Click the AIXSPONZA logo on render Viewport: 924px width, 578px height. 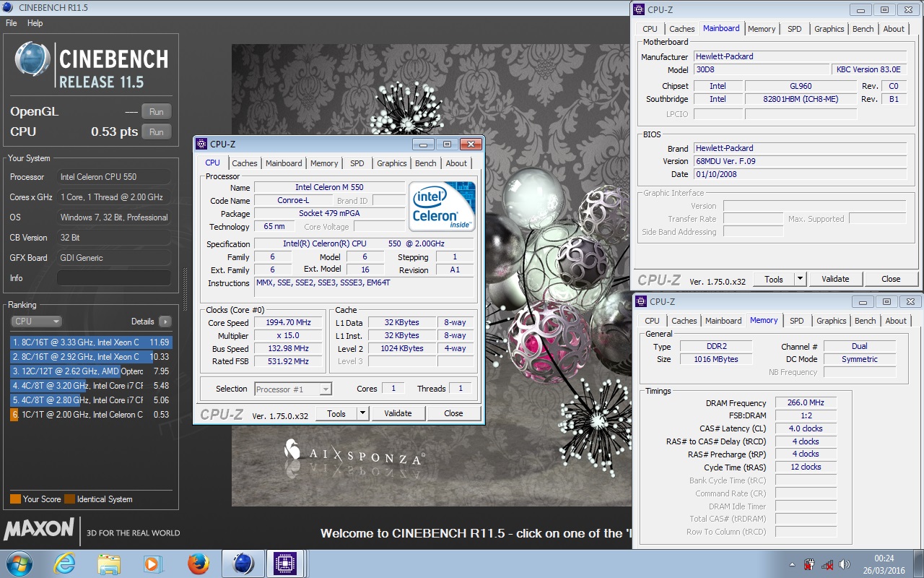[355, 454]
